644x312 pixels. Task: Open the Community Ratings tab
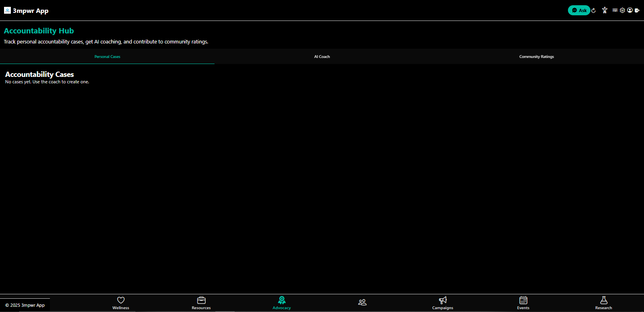(x=537, y=57)
